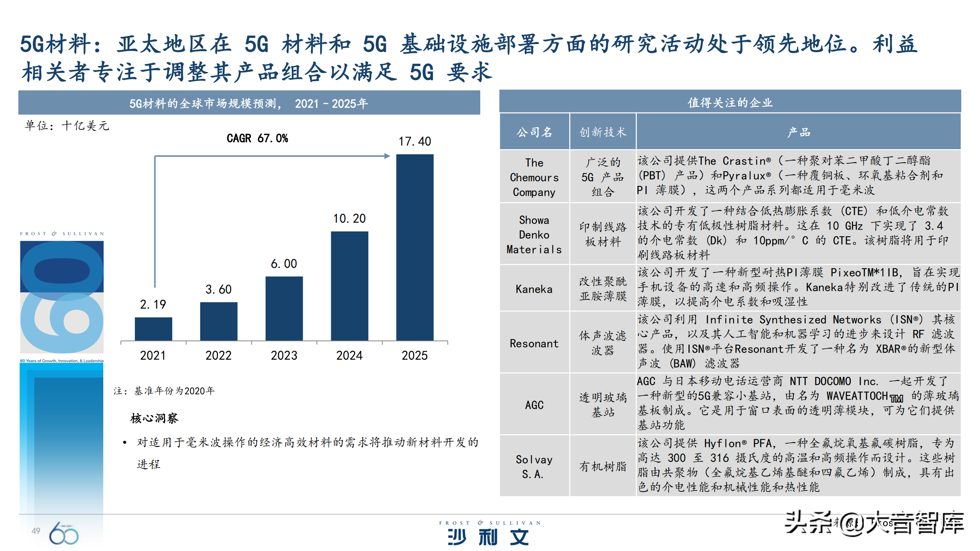This screenshot has width=980, height=551.
Task: Click the Crastin product description cell
Action: 798,177
